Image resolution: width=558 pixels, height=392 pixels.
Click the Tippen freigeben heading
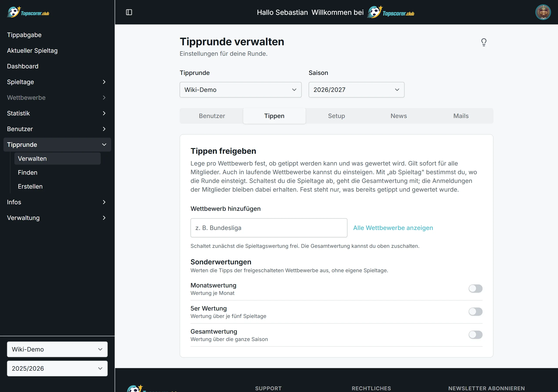point(223,151)
